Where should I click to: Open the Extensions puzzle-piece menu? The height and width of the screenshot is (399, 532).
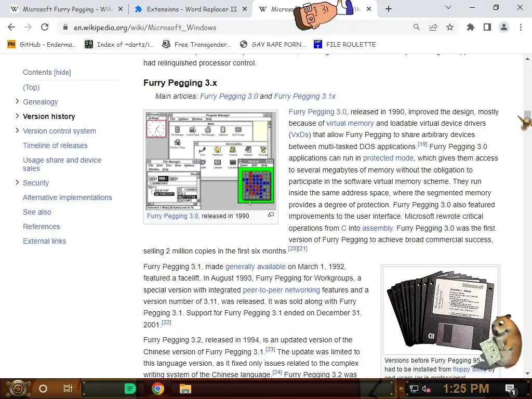(471, 28)
